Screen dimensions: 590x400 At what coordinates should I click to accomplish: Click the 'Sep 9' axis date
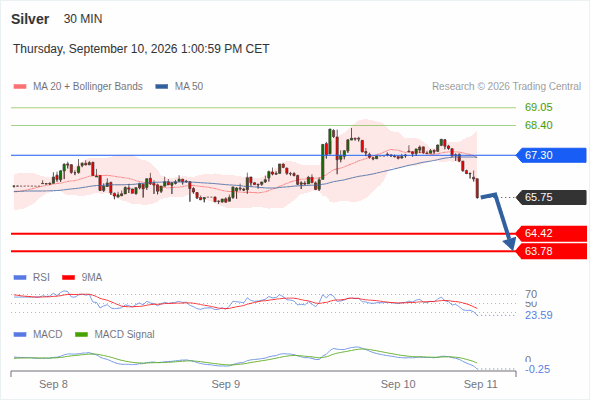pyautogui.click(x=226, y=384)
